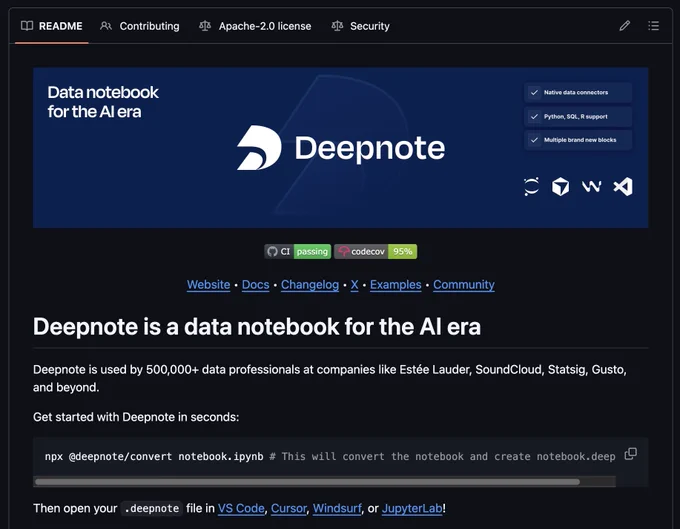Screen dimensions: 680x529
Task: Click the Deepnote banner image
Action: pos(340,147)
